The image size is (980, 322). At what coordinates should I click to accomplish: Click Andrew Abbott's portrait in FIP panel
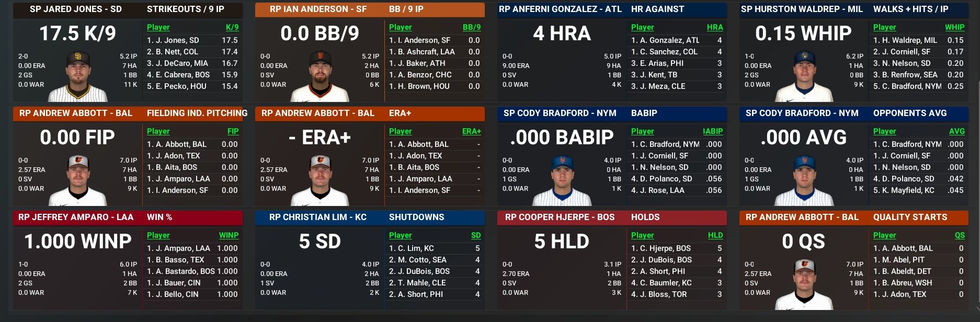77,180
